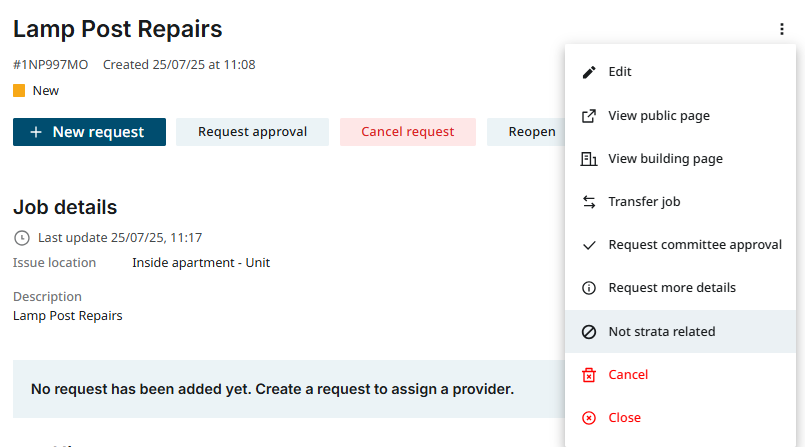Click the pencil icon beside Edit

pyautogui.click(x=589, y=72)
